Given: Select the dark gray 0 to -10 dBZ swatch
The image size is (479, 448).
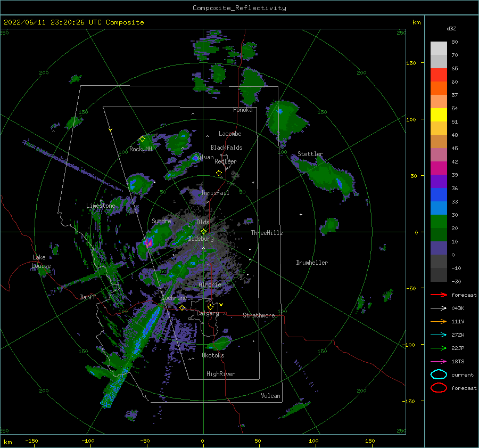Looking at the screenshot, I should click(x=439, y=262).
